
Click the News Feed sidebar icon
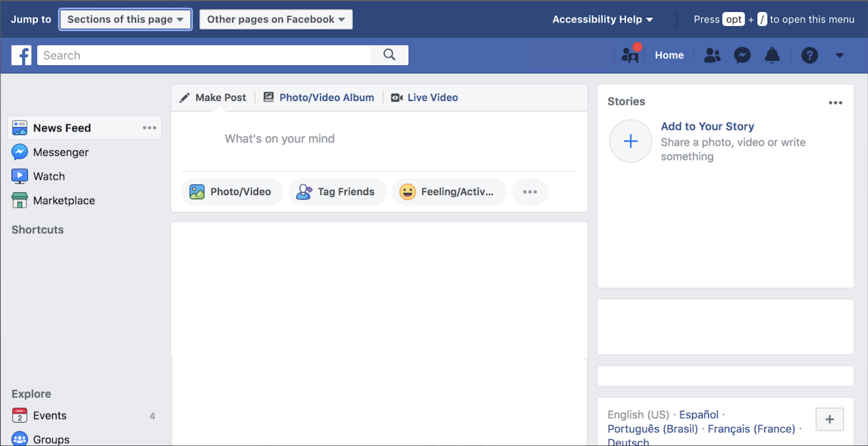coord(19,128)
